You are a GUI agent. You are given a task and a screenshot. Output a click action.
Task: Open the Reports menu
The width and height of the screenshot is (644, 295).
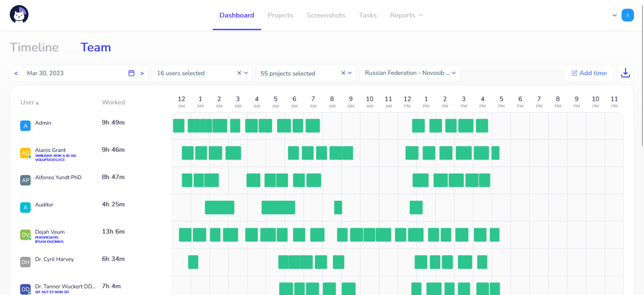tap(406, 15)
